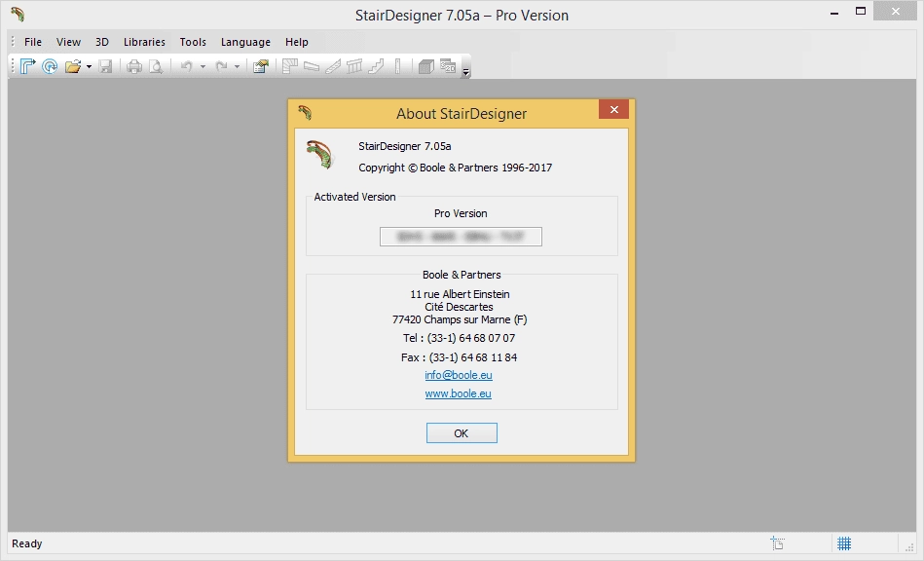The image size is (924, 561).
Task: Click the stringer view icon
Action: (x=333, y=66)
